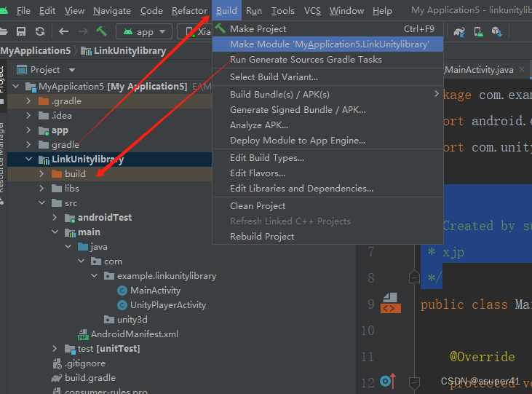Screen dimensions: 532x394
Task: Click the Forward navigation arrow
Action: pyautogui.click(x=83, y=31)
